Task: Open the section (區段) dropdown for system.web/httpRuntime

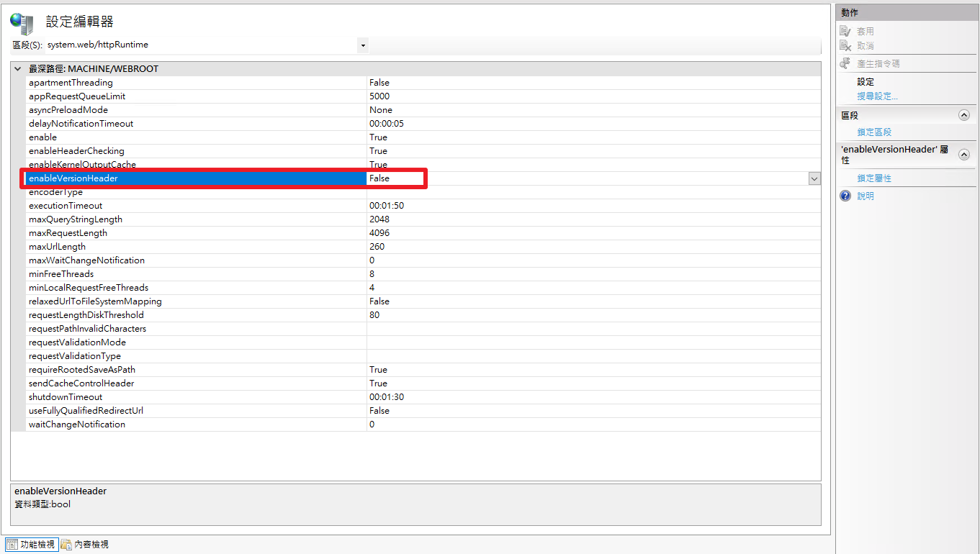Action: tap(363, 45)
